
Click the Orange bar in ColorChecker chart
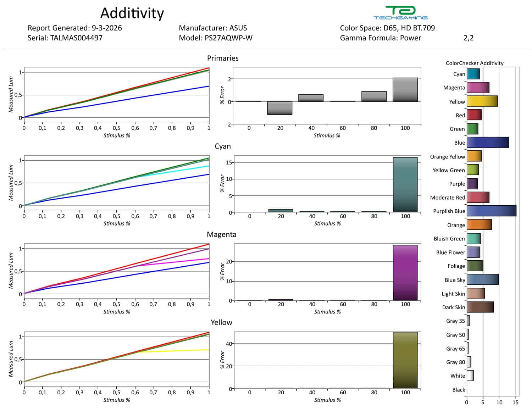479,225
